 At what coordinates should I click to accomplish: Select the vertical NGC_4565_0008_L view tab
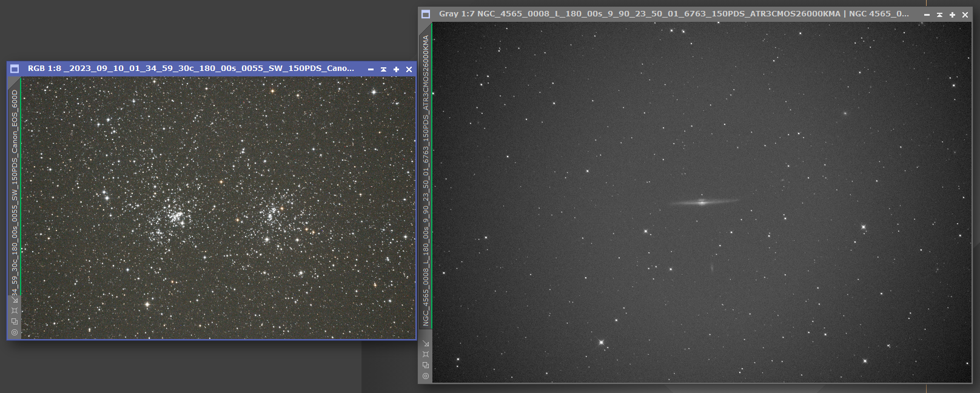(426, 180)
